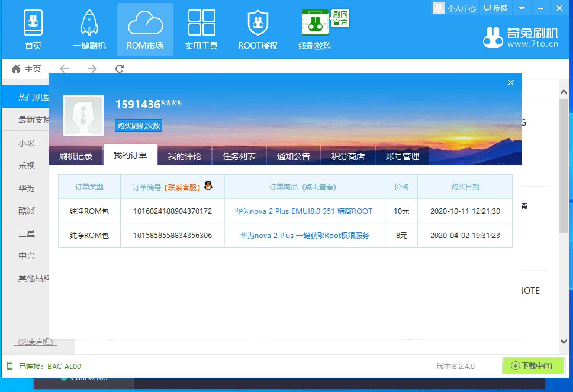Navigate back with the left arrow
The width and height of the screenshot is (573, 392).
tap(64, 69)
